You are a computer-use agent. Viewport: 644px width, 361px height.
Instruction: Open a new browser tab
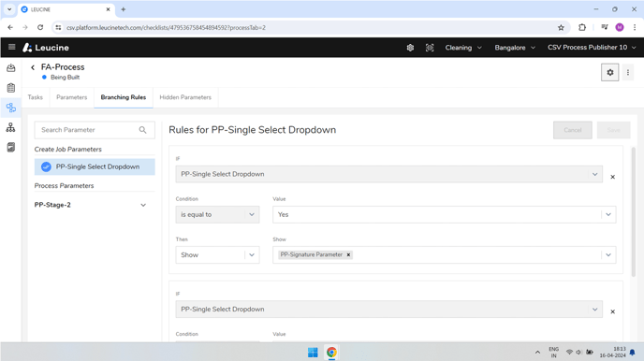click(x=123, y=9)
